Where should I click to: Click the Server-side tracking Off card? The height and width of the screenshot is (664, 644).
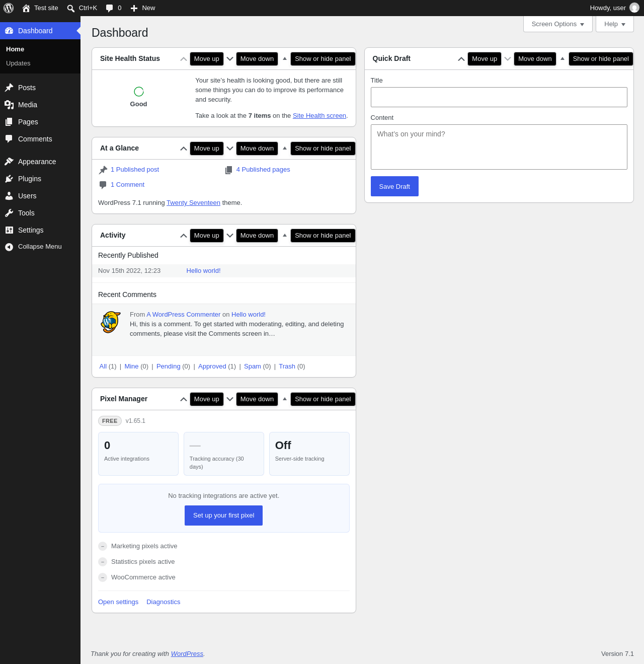pyautogui.click(x=309, y=454)
